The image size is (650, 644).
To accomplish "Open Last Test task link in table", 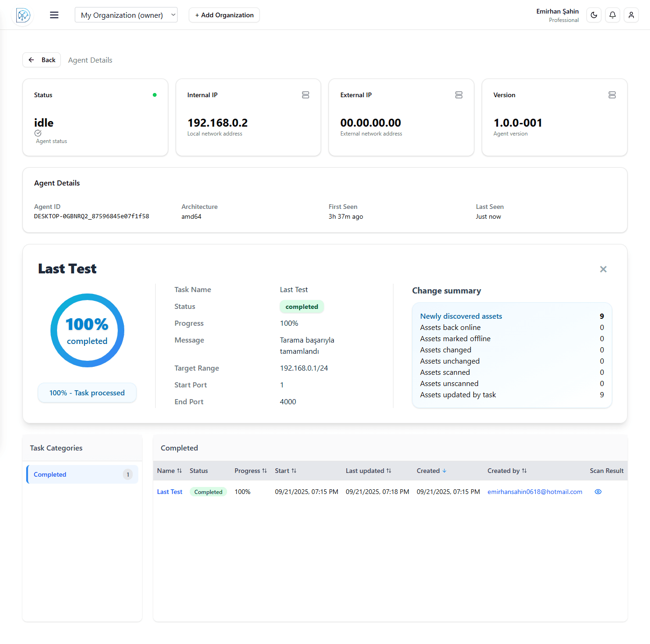I will tap(170, 492).
